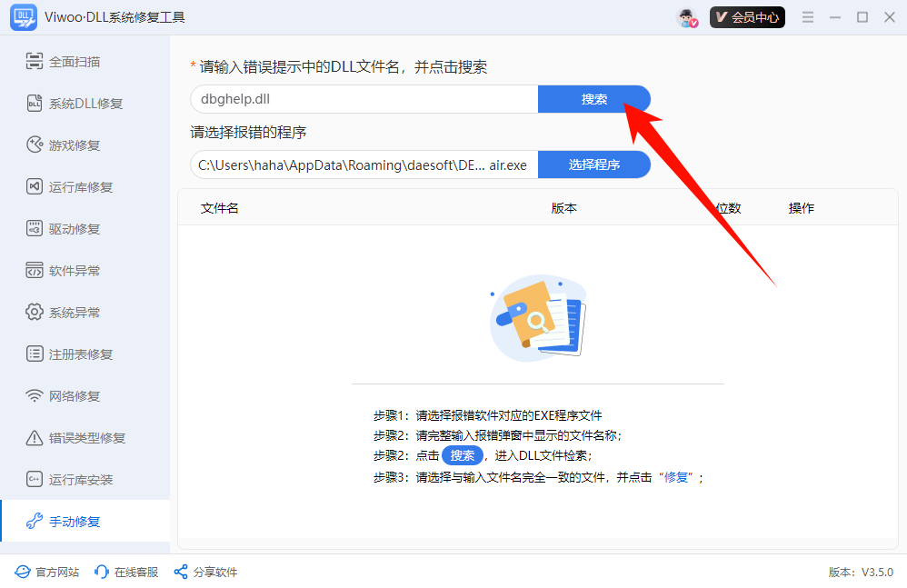Click the 分享软件 (Share Software) option

204,572
